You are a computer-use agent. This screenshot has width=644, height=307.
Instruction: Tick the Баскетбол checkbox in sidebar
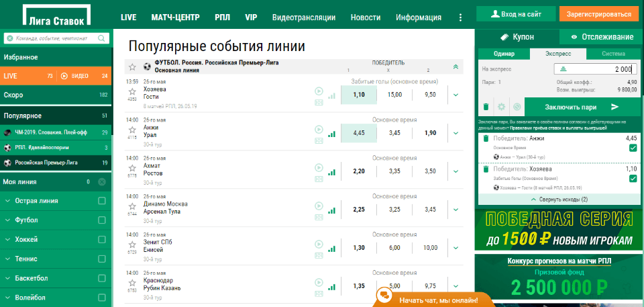(x=102, y=278)
